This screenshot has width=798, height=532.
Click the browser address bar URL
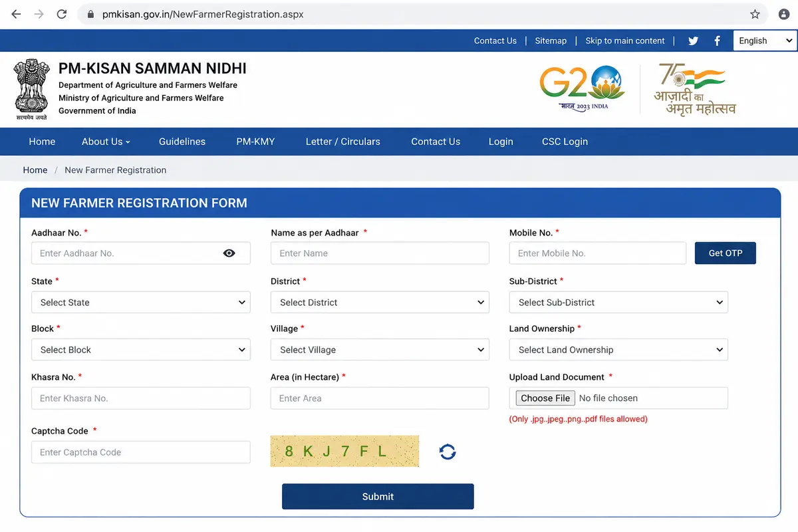click(203, 14)
